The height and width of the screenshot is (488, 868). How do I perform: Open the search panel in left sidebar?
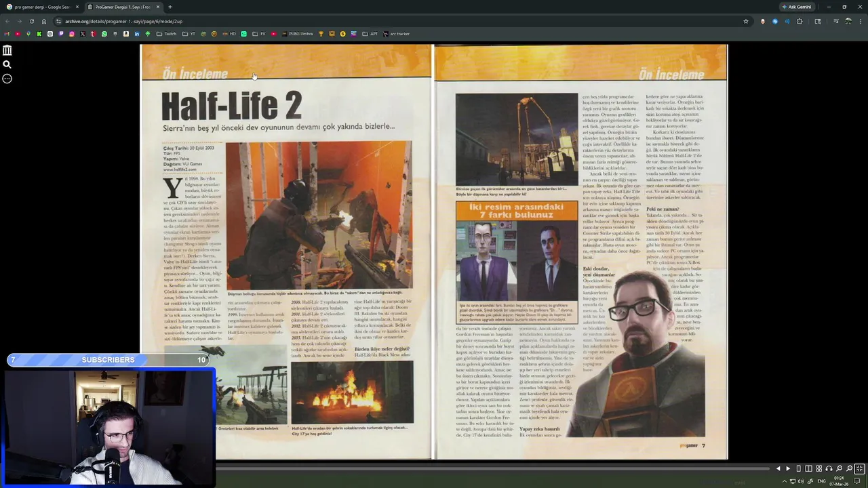click(x=7, y=64)
